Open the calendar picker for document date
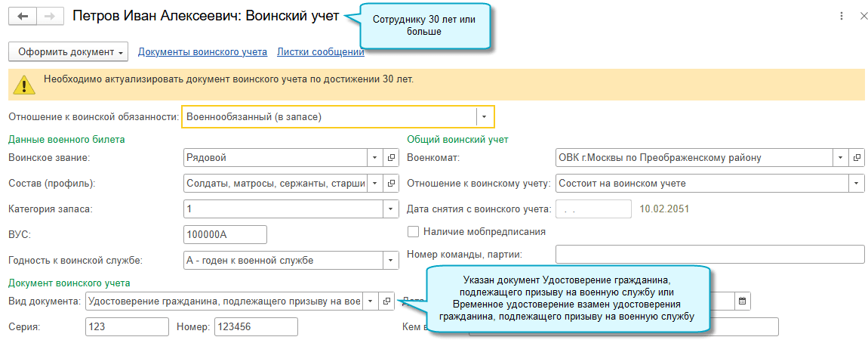The width and height of the screenshot is (868, 340). point(743,301)
